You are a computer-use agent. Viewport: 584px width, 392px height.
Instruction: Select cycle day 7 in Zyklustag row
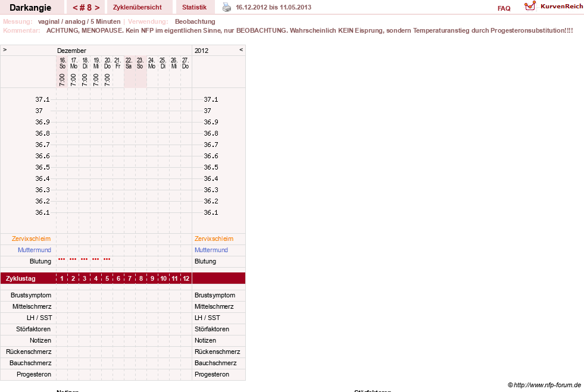[130, 278]
